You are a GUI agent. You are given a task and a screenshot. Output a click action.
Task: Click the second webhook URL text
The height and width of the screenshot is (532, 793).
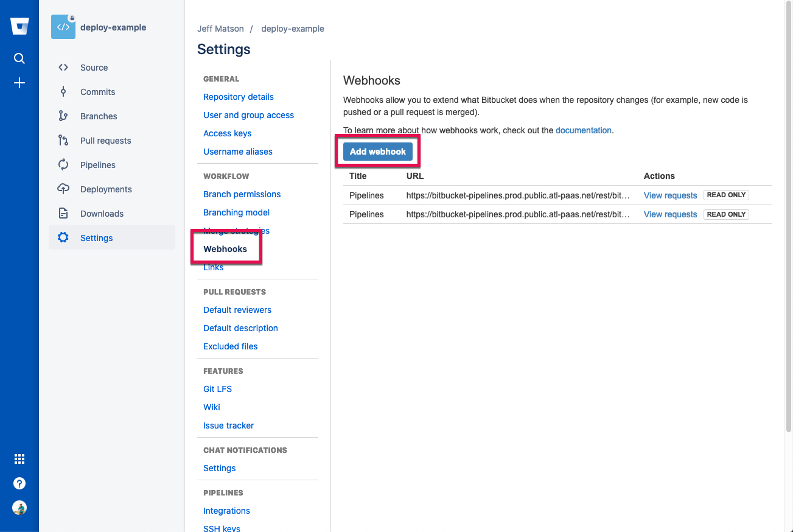pos(518,214)
